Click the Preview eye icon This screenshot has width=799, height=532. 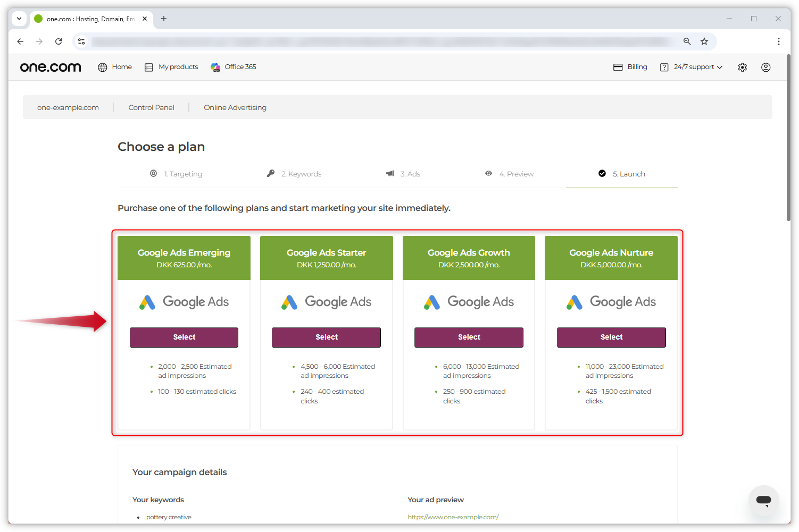(x=488, y=173)
